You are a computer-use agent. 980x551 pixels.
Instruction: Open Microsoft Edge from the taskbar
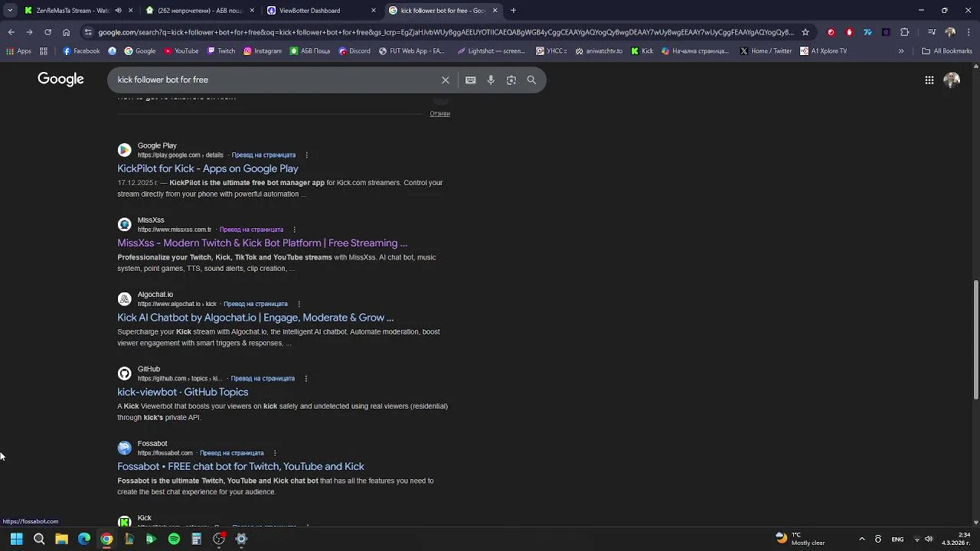tap(84, 539)
